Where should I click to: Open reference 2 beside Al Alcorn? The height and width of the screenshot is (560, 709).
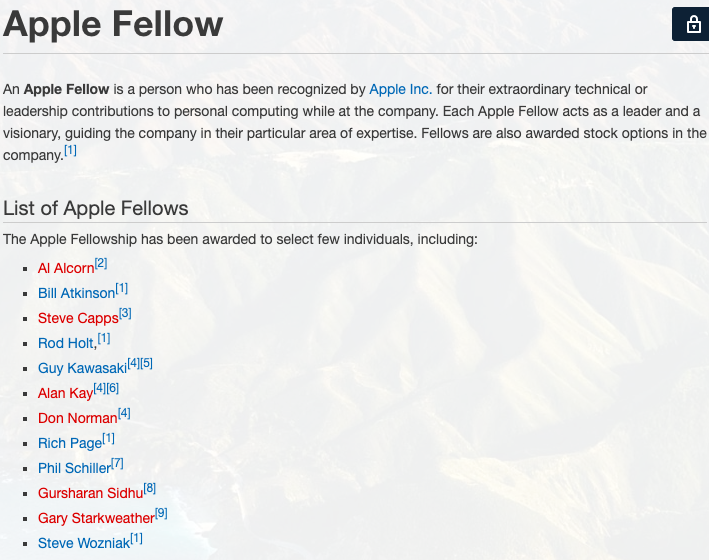coord(101,264)
